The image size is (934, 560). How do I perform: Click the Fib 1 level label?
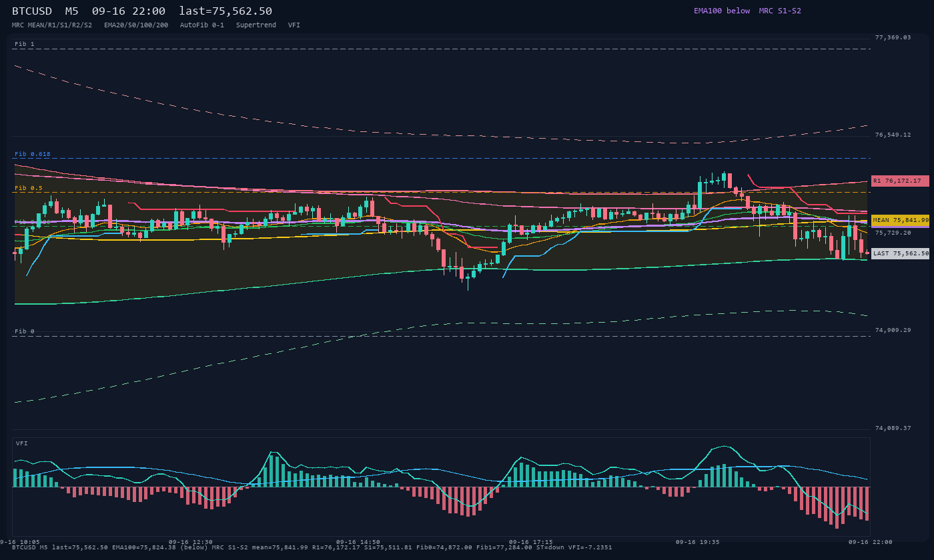25,44
